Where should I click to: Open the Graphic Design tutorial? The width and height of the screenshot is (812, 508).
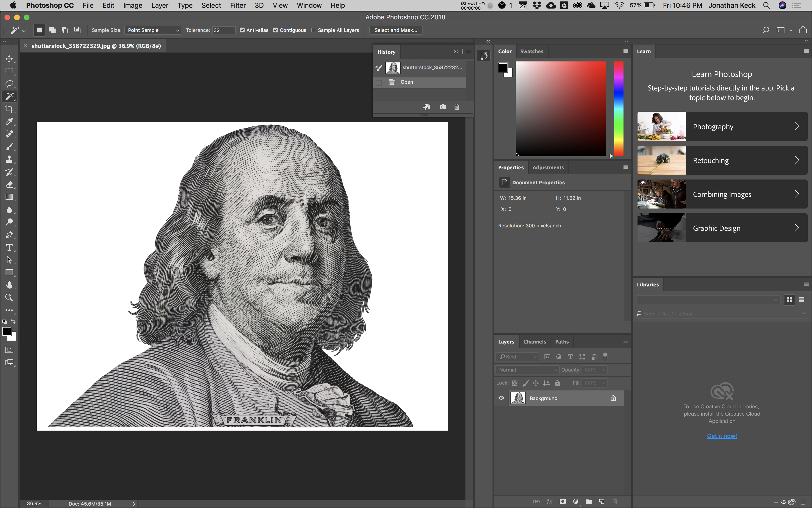click(x=722, y=228)
